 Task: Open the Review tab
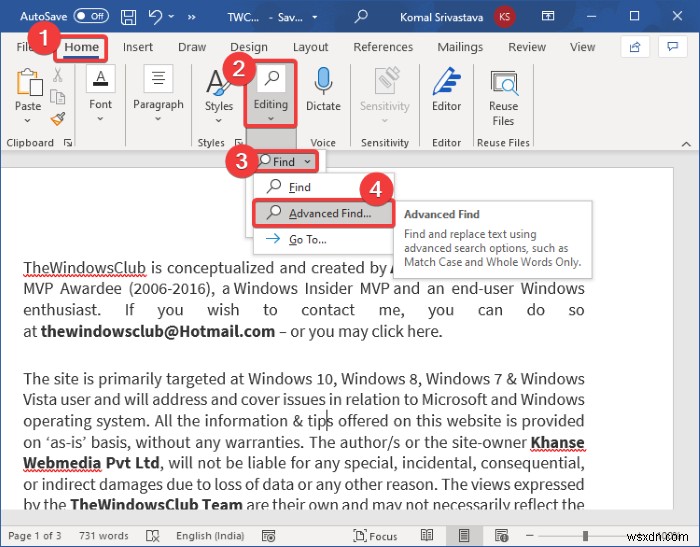[527, 47]
